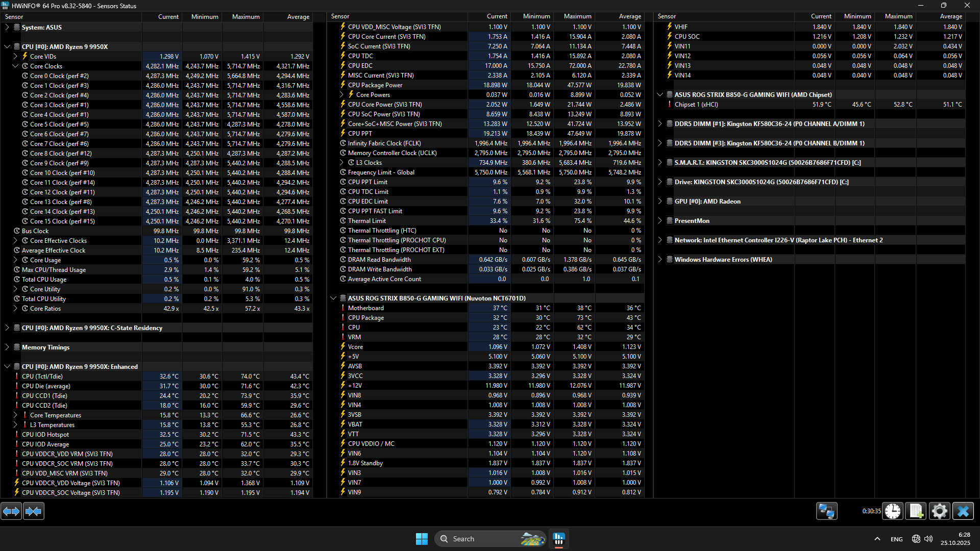The image size is (980, 551).
Task: Reset min/max values with the clock icon
Action: pyautogui.click(x=893, y=511)
